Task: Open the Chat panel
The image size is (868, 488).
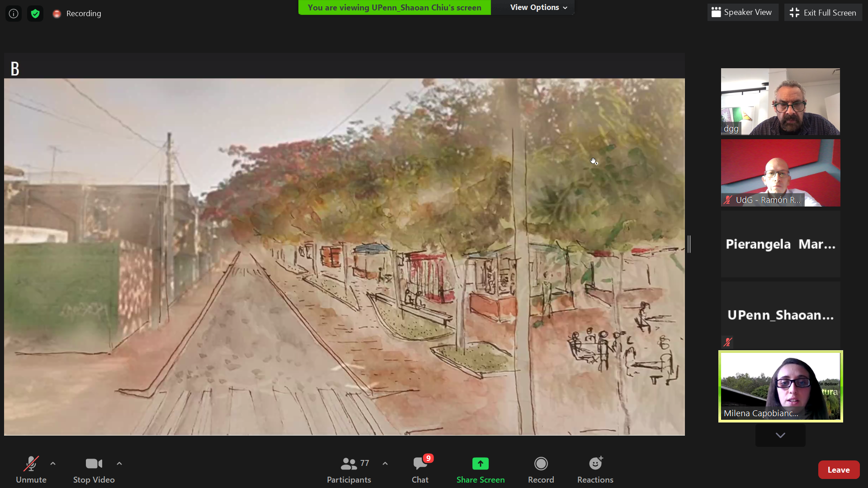Action: 420,469
